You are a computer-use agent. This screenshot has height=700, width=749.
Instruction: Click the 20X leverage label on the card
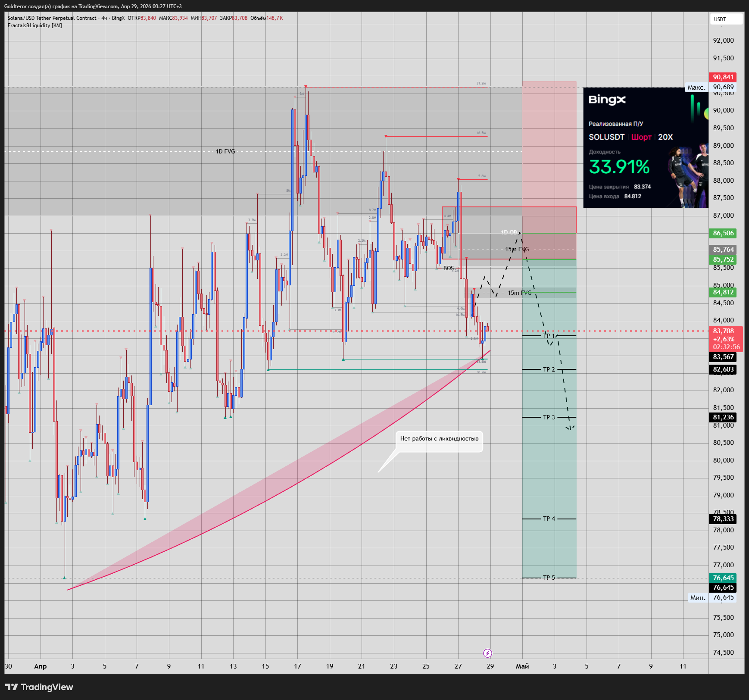[x=665, y=137]
